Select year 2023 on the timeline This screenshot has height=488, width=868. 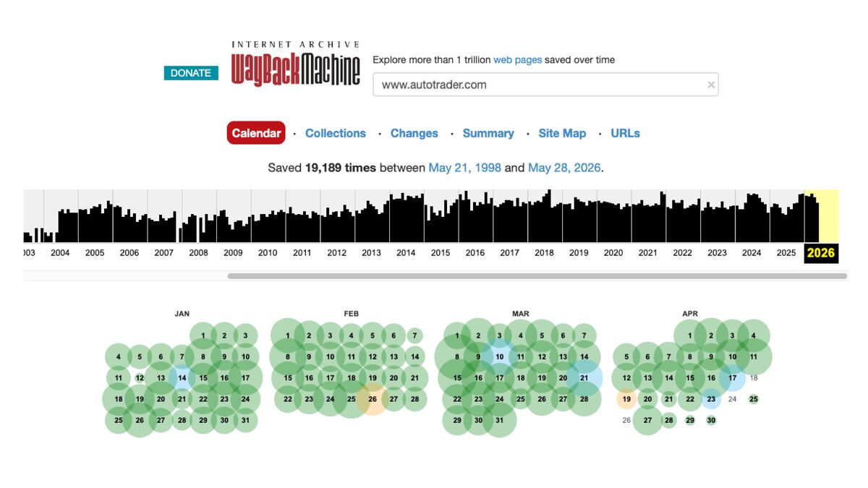click(717, 252)
